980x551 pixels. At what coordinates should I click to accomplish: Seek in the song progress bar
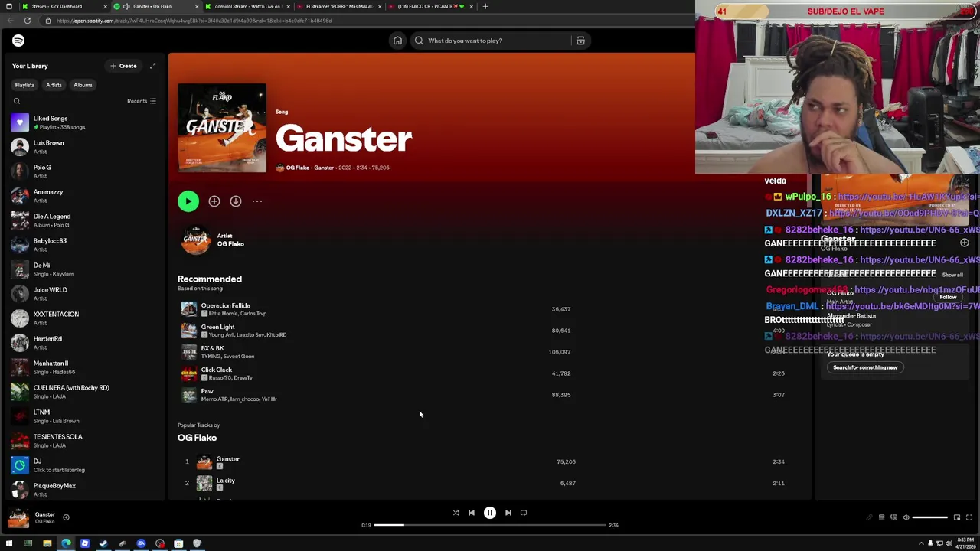490,525
